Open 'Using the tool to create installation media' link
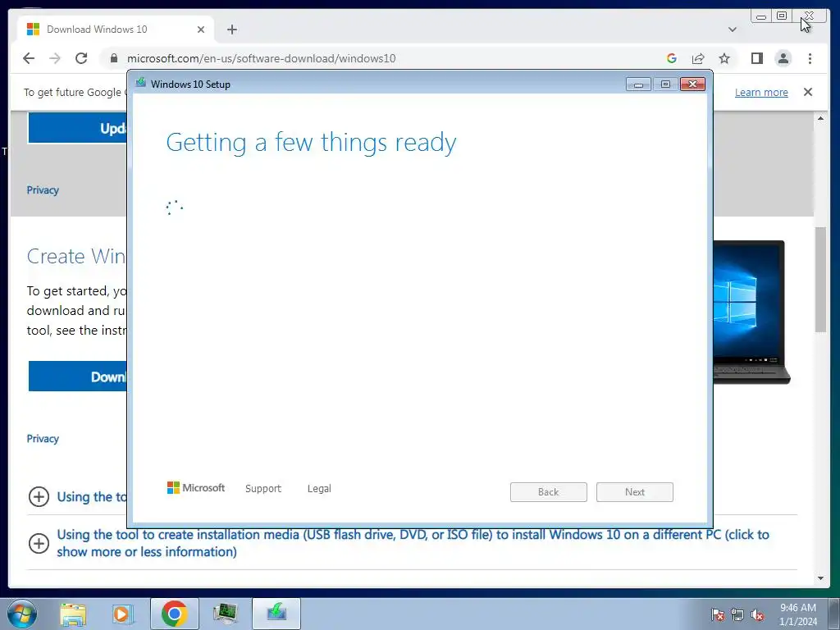This screenshot has width=840, height=630. [413, 543]
